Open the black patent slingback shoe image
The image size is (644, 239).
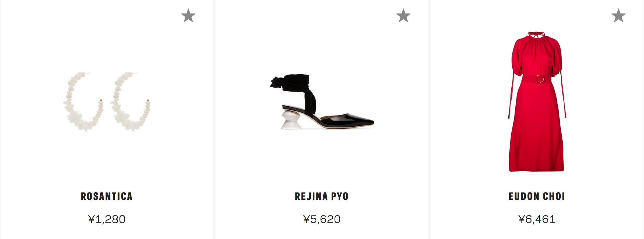[322, 102]
